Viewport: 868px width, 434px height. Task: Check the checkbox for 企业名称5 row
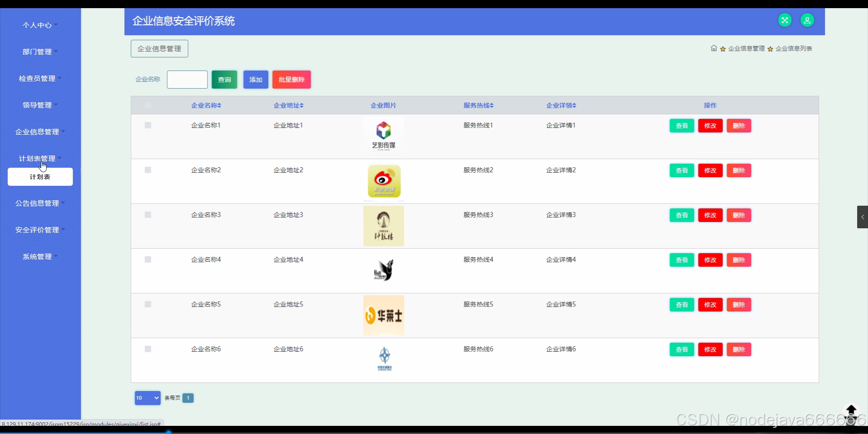[x=148, y=304]
